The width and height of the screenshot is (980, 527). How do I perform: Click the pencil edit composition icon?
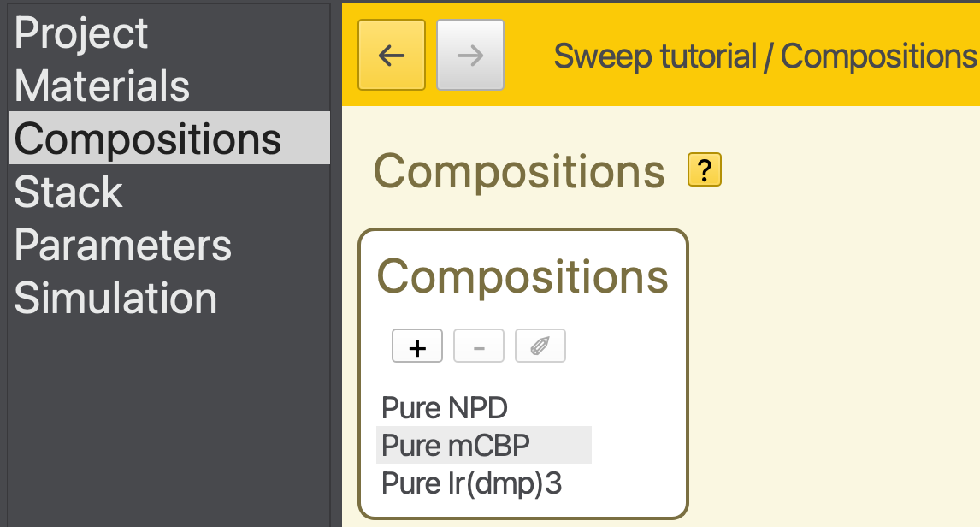click(540, 346)
